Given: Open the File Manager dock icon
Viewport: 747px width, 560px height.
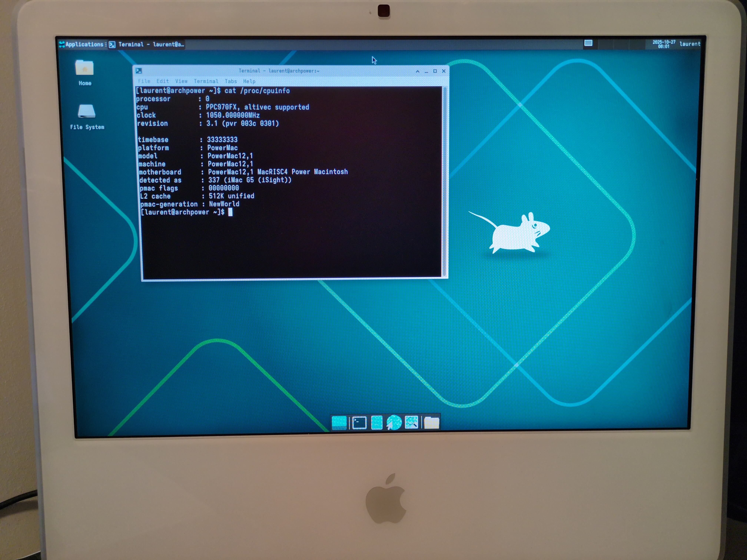Looking at the screenshot, I should [x=376, y=422].
